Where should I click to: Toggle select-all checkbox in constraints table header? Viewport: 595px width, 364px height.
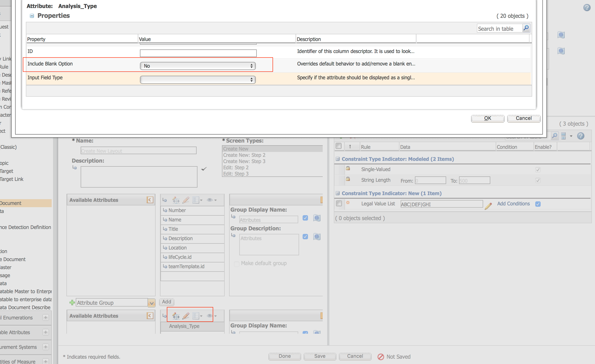point(339,146)
